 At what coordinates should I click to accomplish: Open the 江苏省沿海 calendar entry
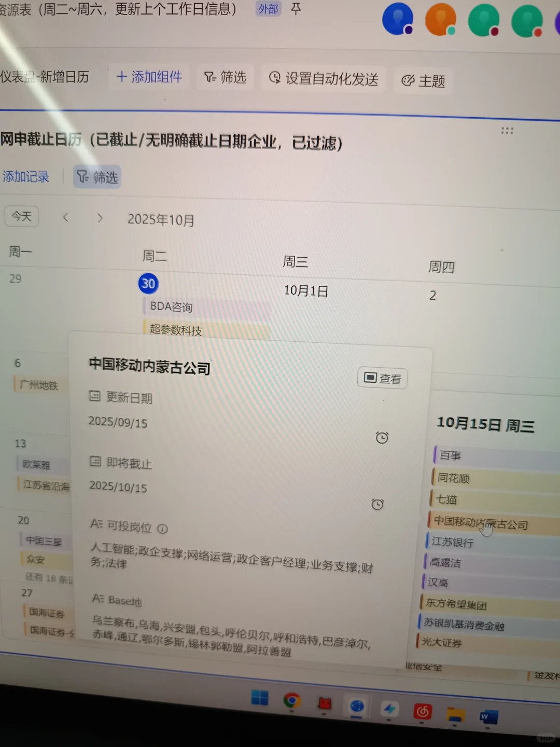(x=44, y=486)
